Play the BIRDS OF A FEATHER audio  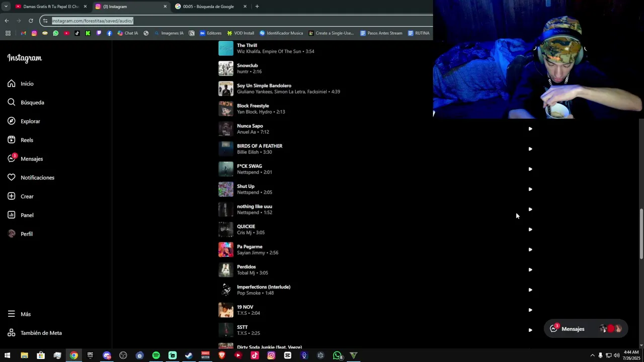[530, 149]
